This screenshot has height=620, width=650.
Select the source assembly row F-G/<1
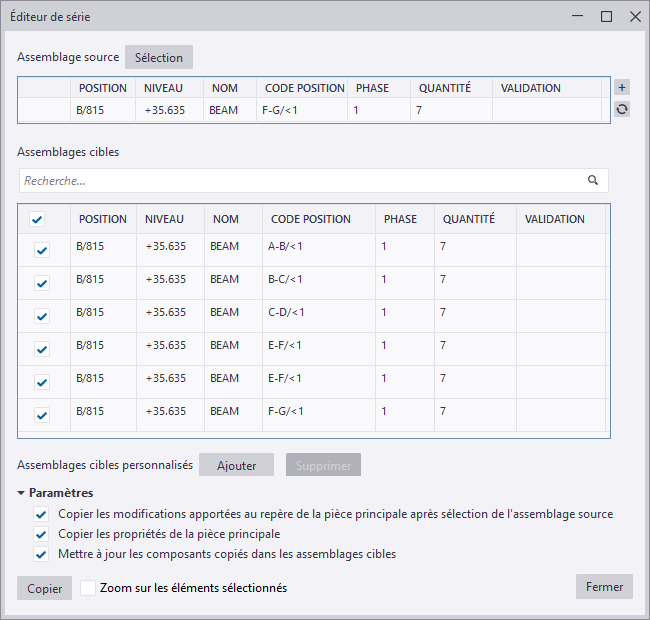[300, 110]
